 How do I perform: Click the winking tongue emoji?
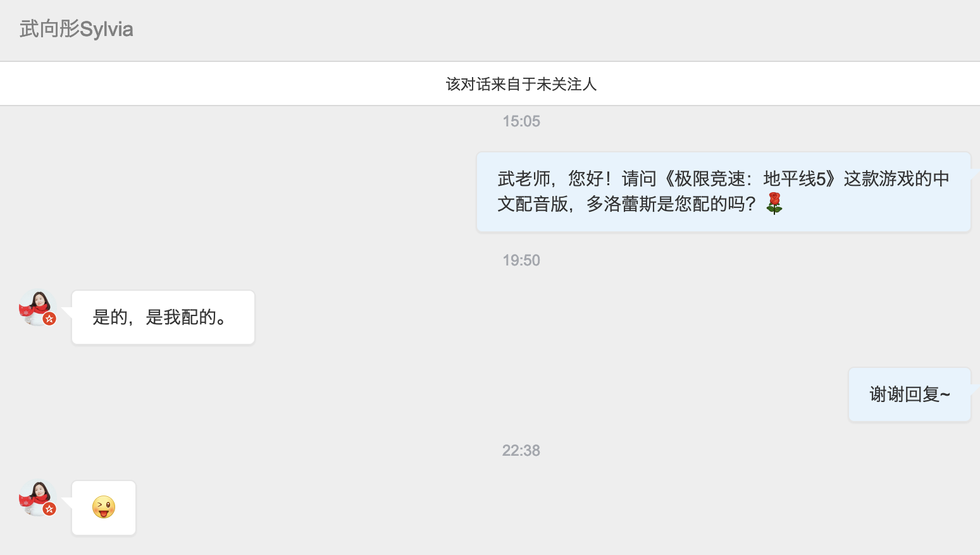104,507
